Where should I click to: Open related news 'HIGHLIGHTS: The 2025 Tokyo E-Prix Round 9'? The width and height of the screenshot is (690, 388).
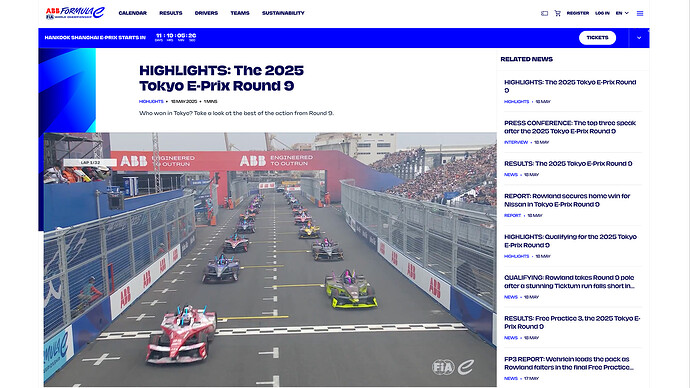point(570,86)
